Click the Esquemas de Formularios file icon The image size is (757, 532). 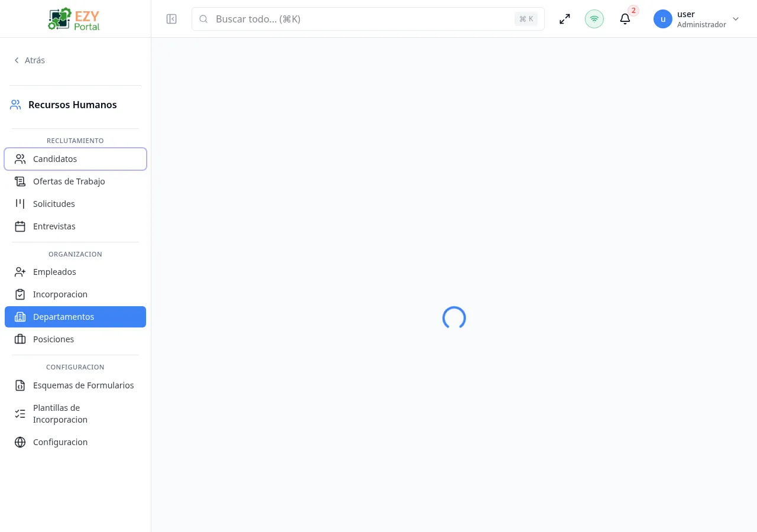(20, 385)
